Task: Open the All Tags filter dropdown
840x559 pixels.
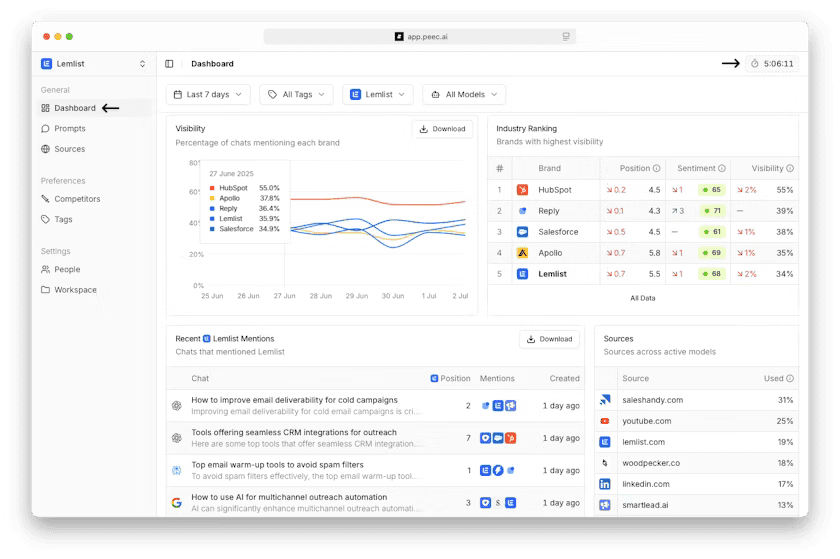Action: point(296,95)
